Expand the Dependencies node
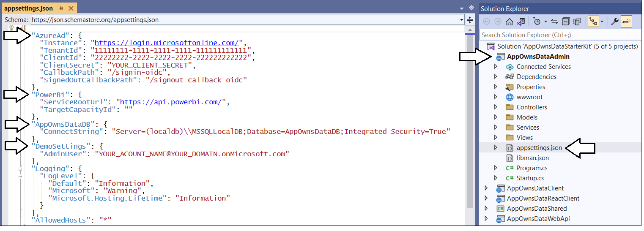This screenshot has width=644, height=231. (496, 77)
